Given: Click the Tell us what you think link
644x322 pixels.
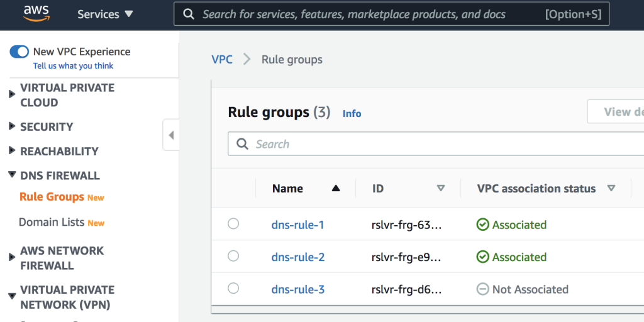Looking at the screenshot, I should coord(73,65).
